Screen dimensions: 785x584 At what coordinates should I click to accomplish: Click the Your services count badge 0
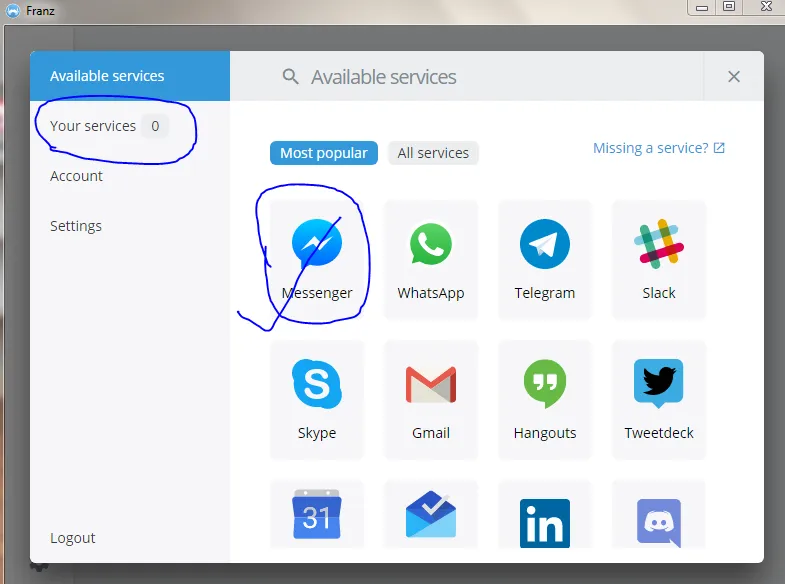(x=155, y=126)
